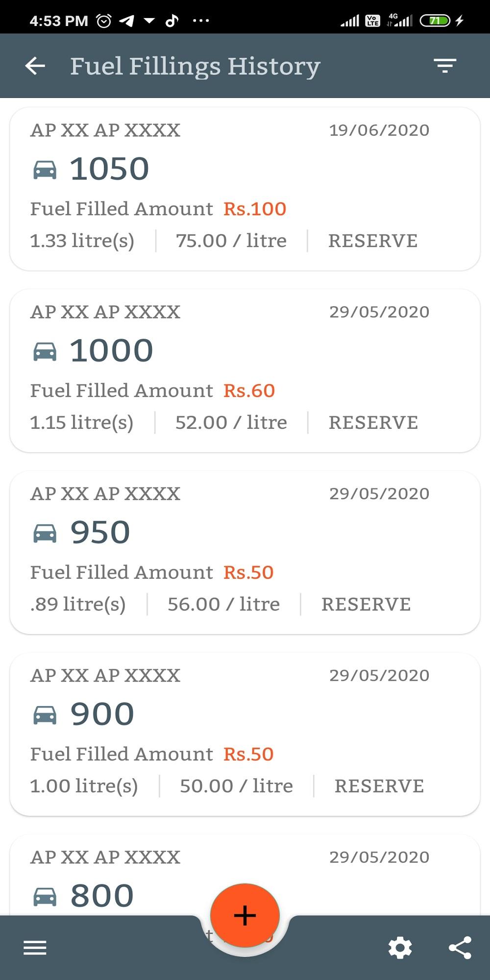Tap car icon beside 1050 reading
The height and width of the screenshot is (980, 490).
(45, 170)
